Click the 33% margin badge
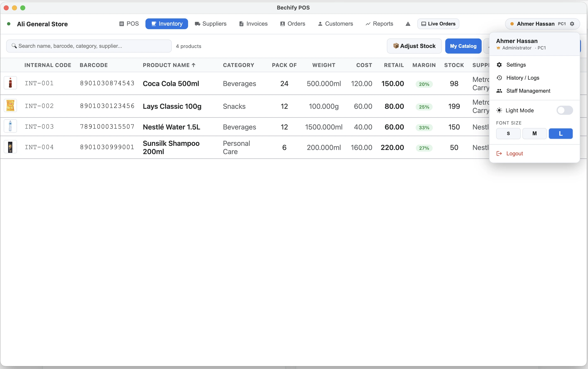This screenshot has height=369, width=588. [424, 128]
